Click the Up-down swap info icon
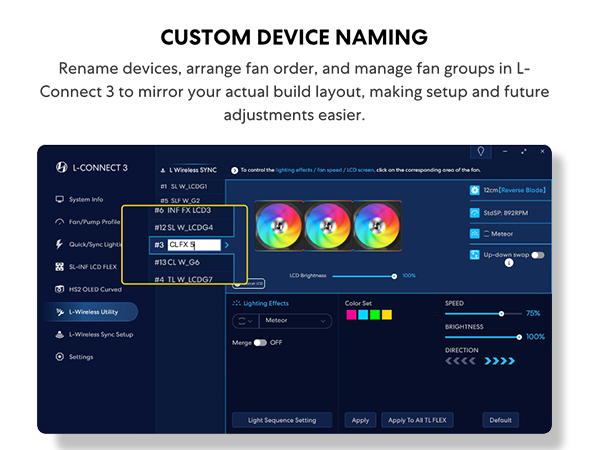 click(x=509, y=263)
